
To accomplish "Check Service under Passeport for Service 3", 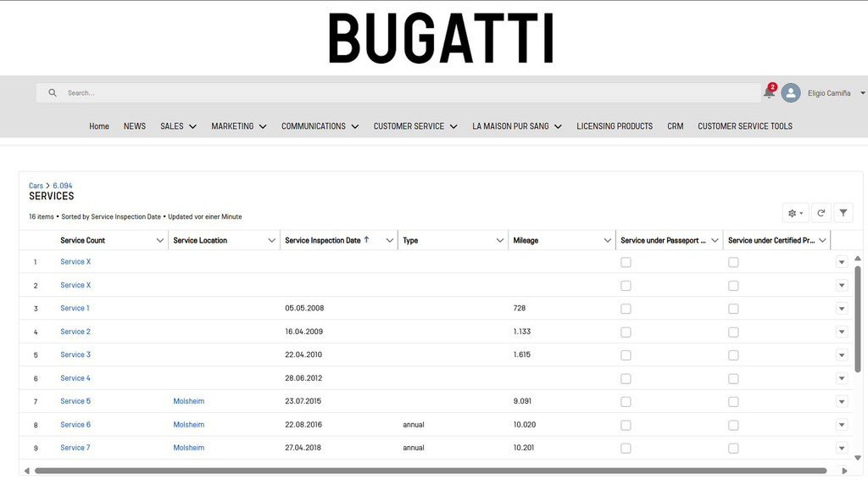I will 626,355.
